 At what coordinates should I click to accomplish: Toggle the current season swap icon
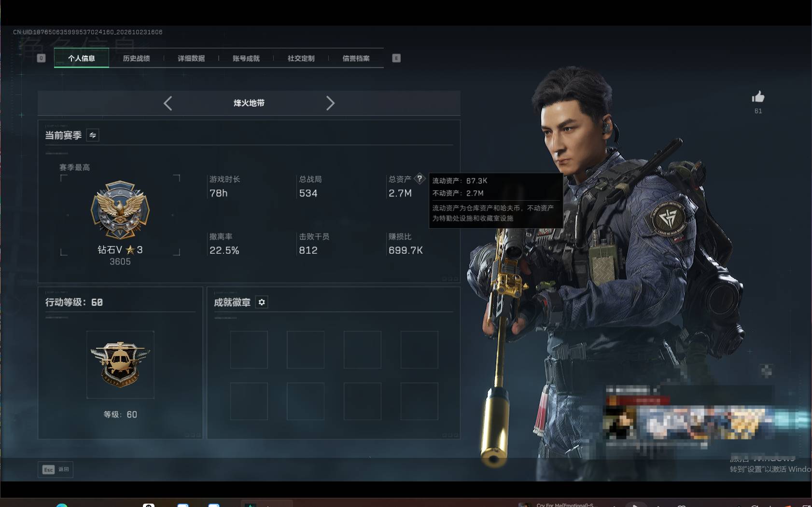(x=93, y=135)
